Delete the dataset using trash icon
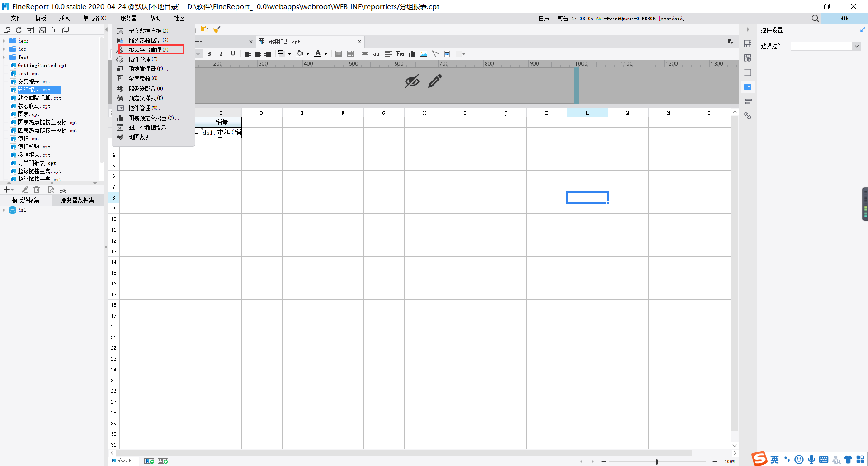 tap(37, 190)
